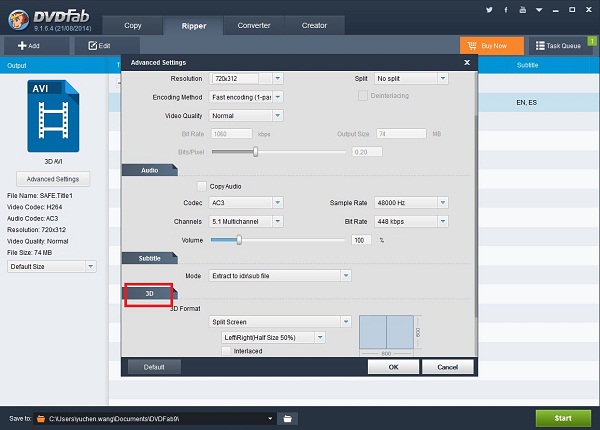Click the Output column header
The width and height of the screenshot is (600, 430).
pos(17,65)
